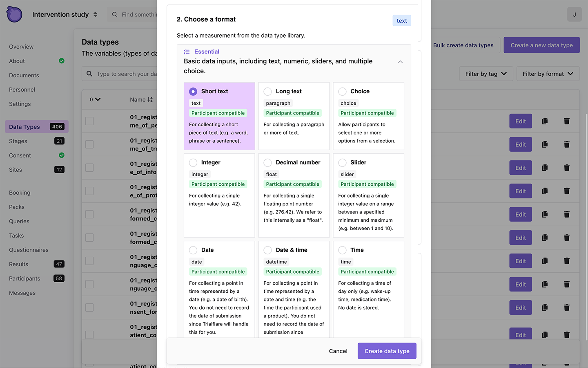Click the Essential list icon
Image resolution: width=588 pixels, height=368 pixels.
coord(187,52)
